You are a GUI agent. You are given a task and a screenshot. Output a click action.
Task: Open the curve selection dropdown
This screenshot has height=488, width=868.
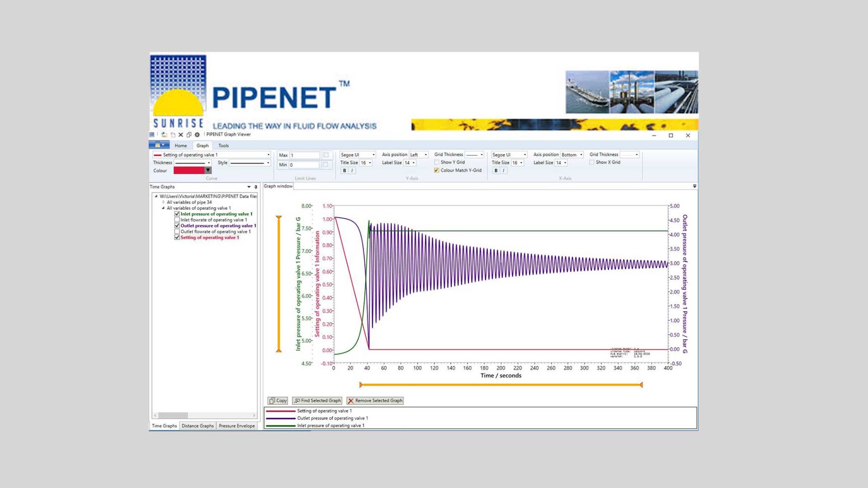point(212,155)
